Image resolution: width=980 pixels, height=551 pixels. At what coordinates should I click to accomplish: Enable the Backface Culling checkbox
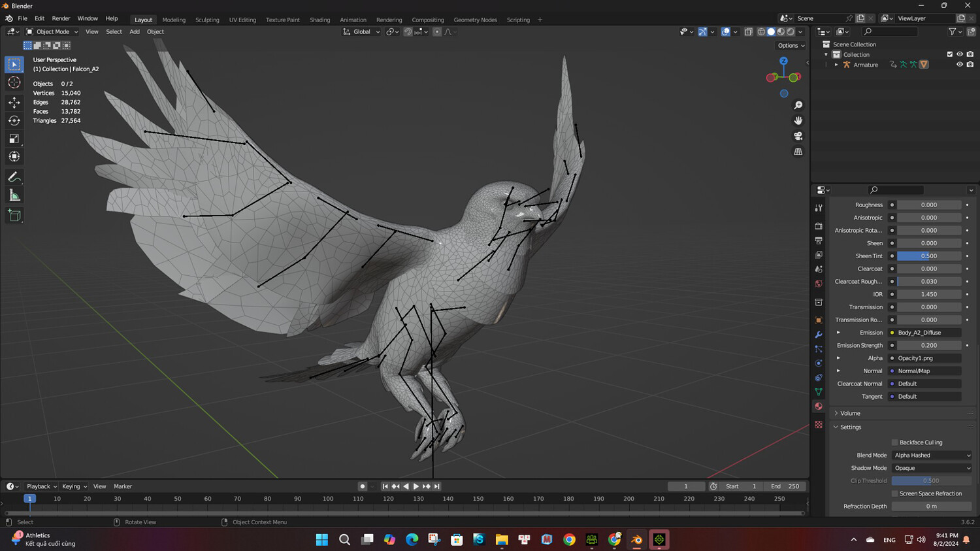click(x=895, y=442)
